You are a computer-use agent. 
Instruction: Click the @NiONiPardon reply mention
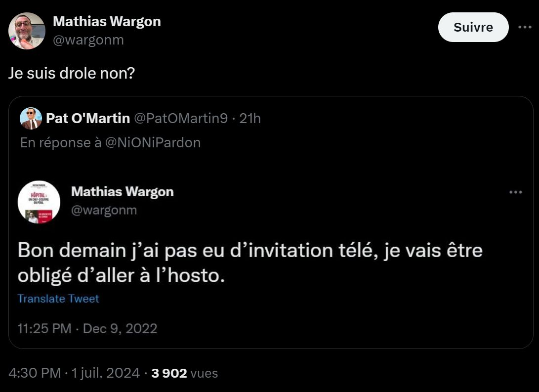click(x=153, y=143)
